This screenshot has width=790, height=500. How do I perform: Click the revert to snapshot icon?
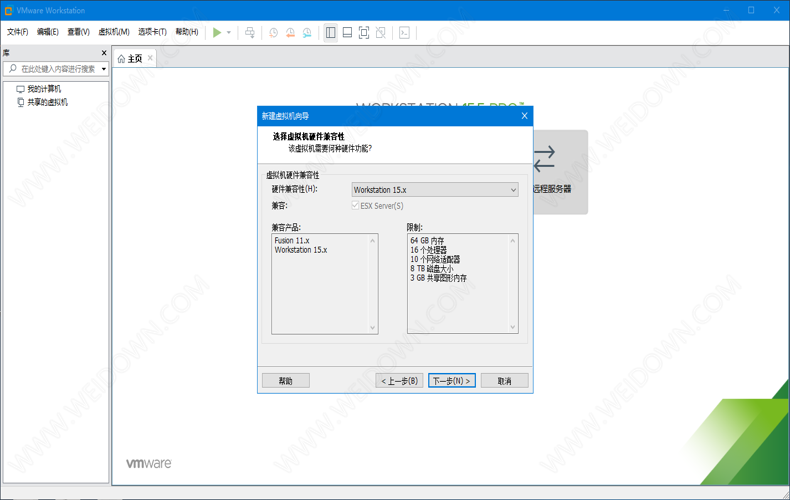coord(290,33)
